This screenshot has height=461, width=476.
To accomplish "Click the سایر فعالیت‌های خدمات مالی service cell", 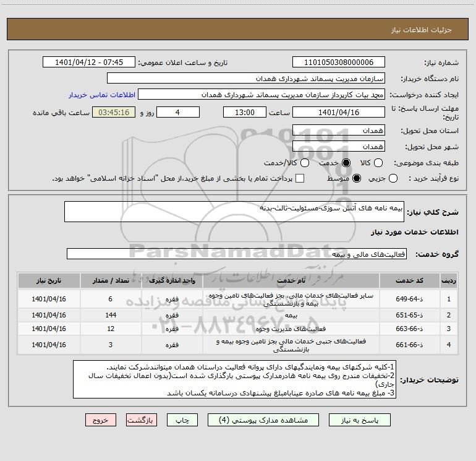I will click(x=291, y=299).
